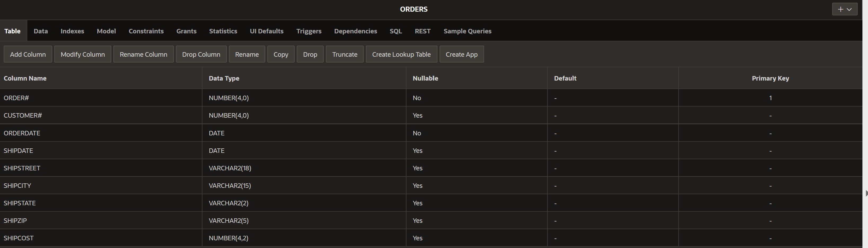
Task: Open the Model tab
Action: click(106, 31)
